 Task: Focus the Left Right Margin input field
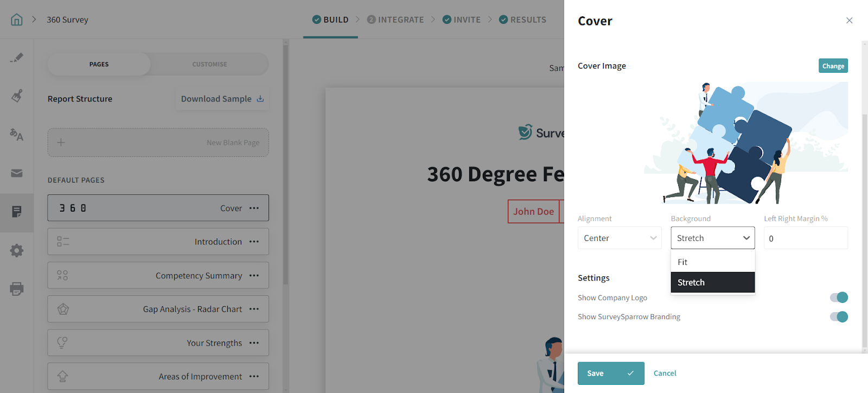(x=806, y=238)
